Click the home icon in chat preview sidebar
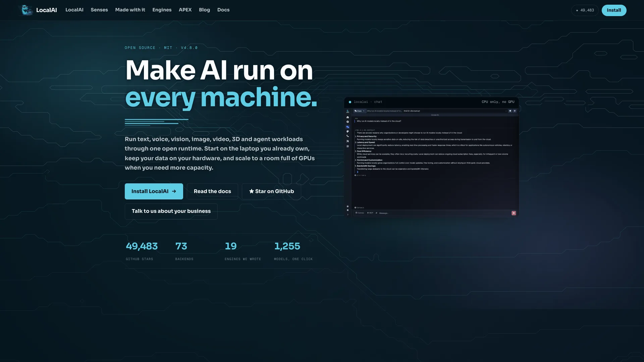 (347, 117)
